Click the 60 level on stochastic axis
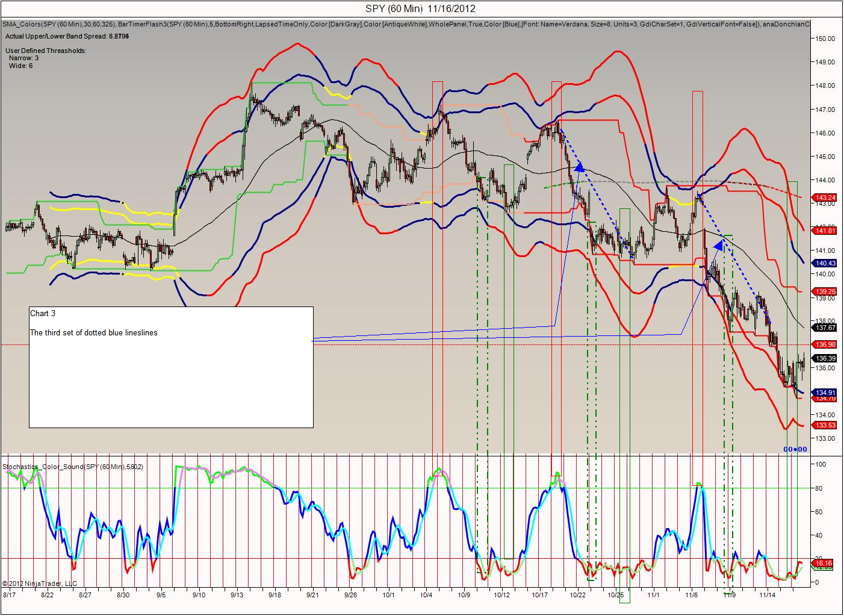 tap(819, 512)
